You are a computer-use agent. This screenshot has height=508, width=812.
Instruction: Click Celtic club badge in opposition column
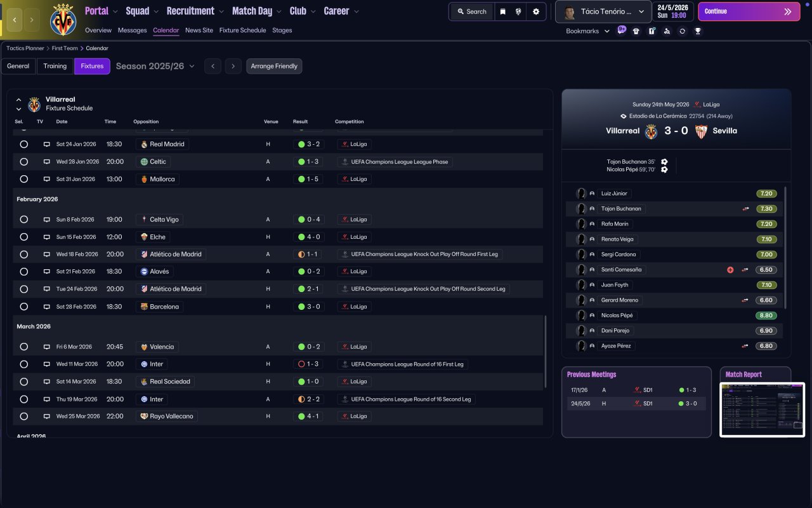pos(144,162)
